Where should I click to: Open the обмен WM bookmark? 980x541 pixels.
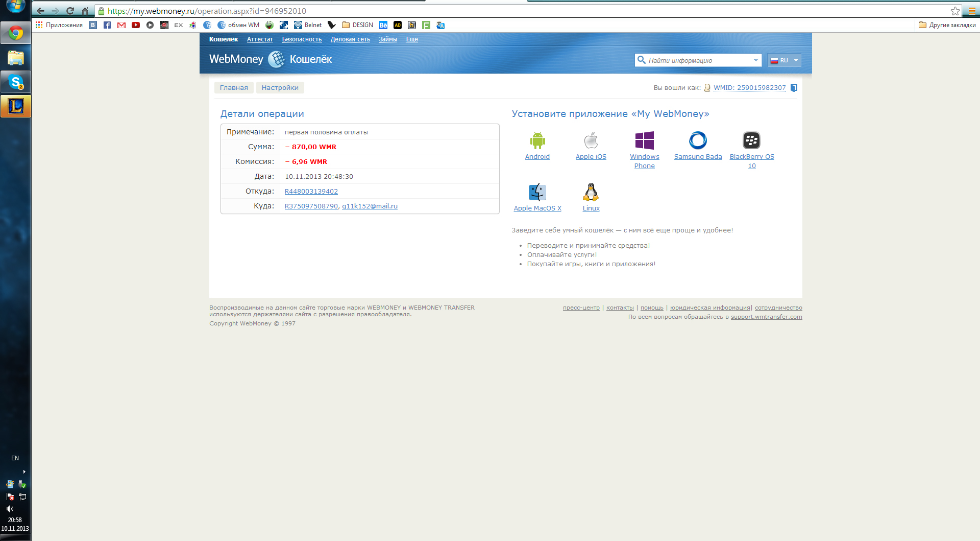(238, 25)
